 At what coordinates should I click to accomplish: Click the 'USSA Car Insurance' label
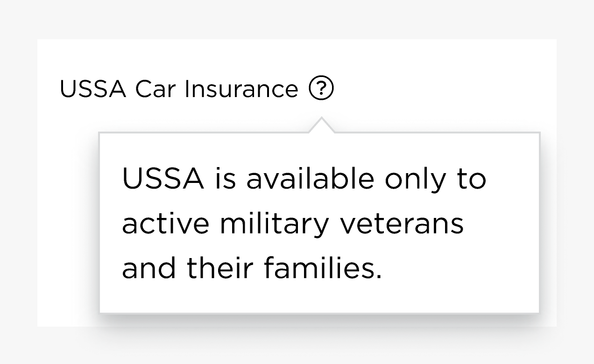(179, 89)
